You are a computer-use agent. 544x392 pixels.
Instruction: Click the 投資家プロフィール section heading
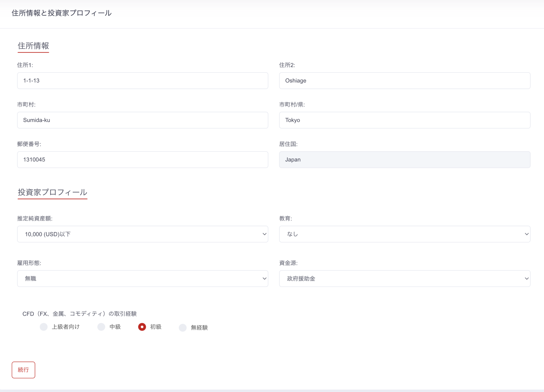[x=52, y=192]
